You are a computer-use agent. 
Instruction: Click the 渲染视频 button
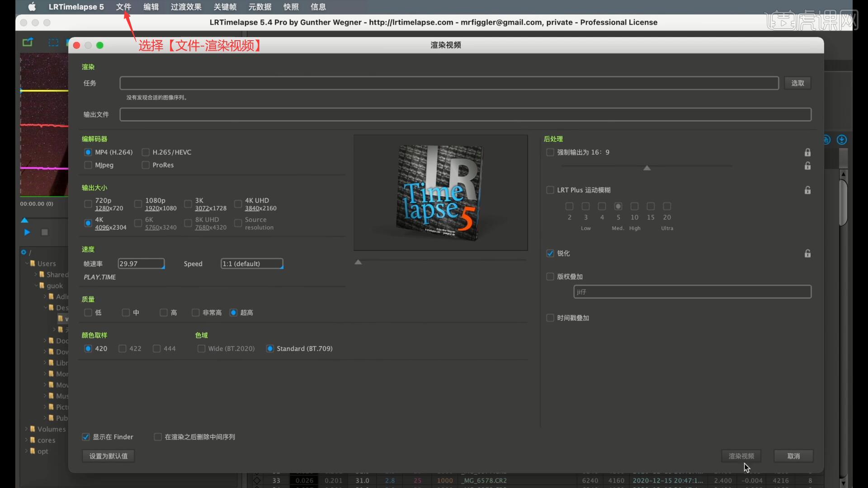(x=741, y=456)
